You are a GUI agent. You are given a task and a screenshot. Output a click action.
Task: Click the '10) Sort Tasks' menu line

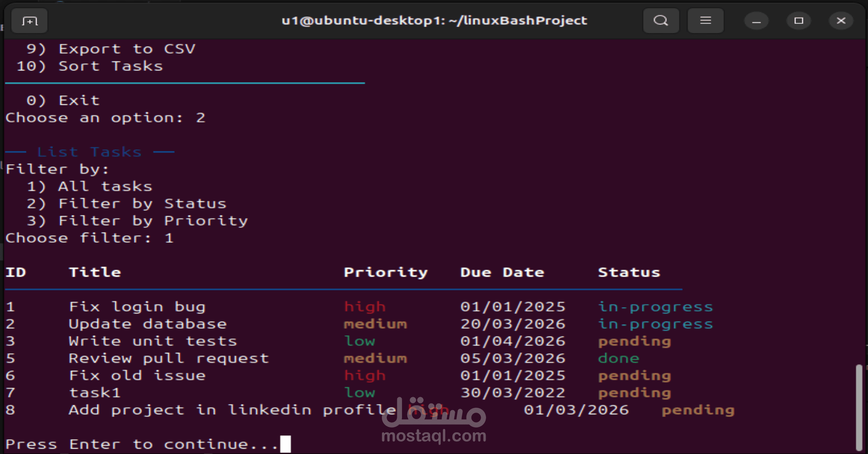click(x=90, y=66)
